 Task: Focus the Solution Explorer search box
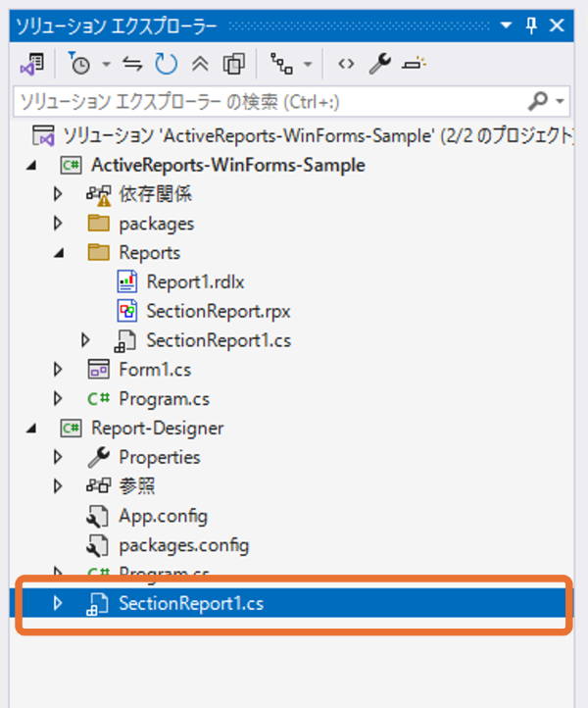[291, 102]
